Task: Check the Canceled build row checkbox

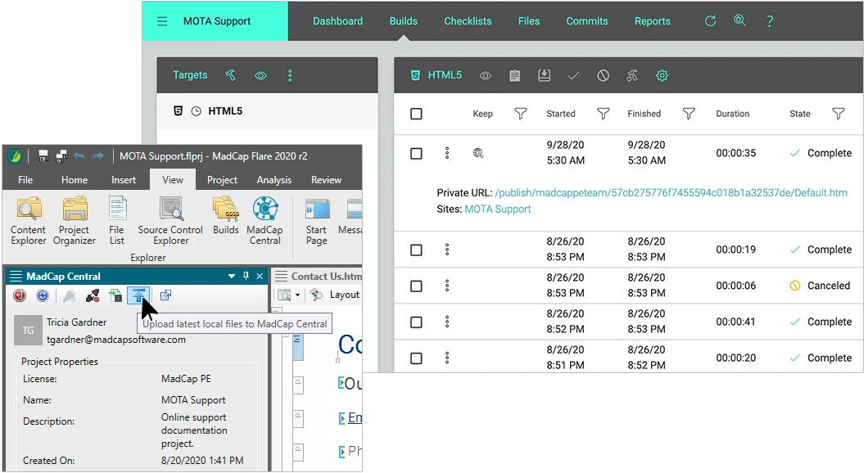Action: [x=416, y=286]
